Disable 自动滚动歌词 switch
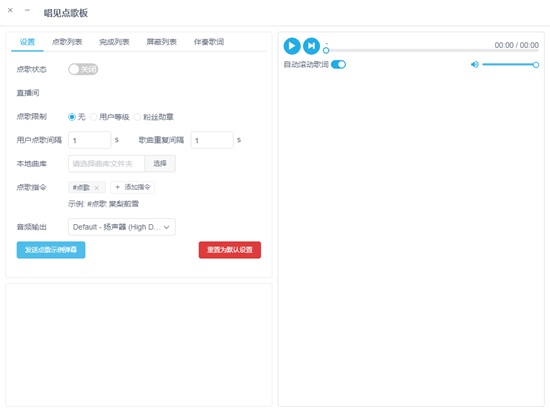The width and height of the screenshot is (550, 412). pyautogui.click(x=338, y=65)
